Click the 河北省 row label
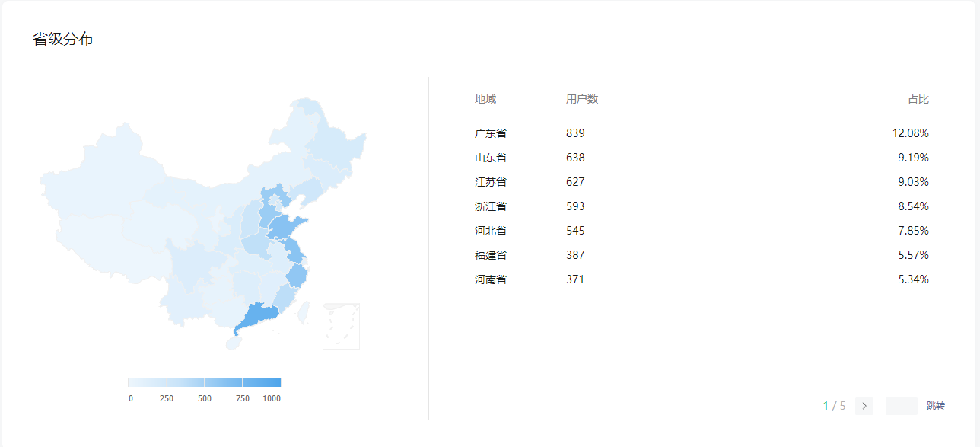This screenshot has height=447, width=980. 491,231
